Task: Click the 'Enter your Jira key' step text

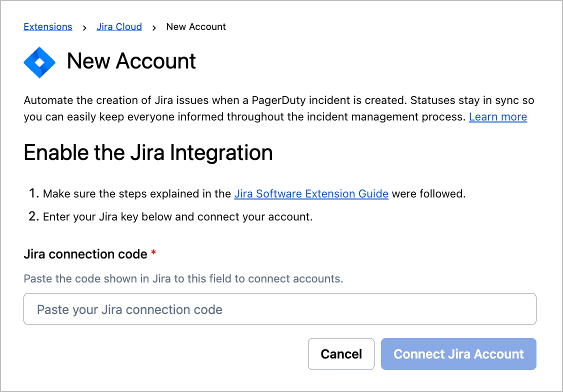Action: click(177, 217)
